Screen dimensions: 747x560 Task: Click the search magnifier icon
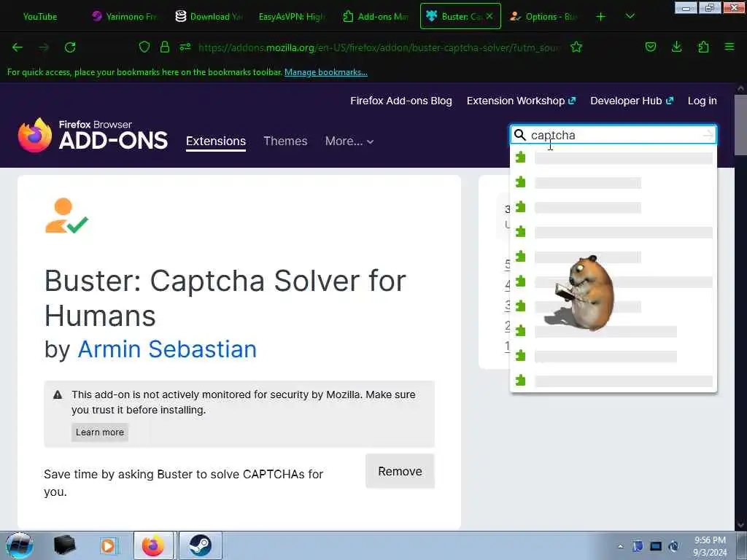click(x=519, y=135)
